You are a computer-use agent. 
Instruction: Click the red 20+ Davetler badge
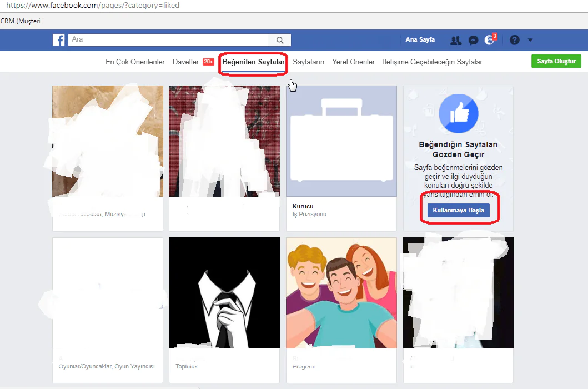(208, 62)
